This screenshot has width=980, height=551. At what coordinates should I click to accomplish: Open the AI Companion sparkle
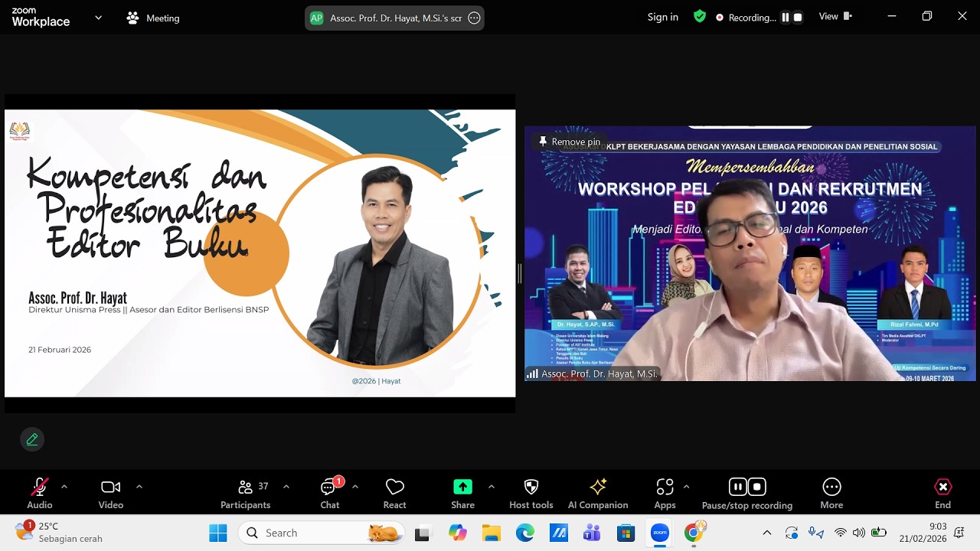(x=598, y=493)
